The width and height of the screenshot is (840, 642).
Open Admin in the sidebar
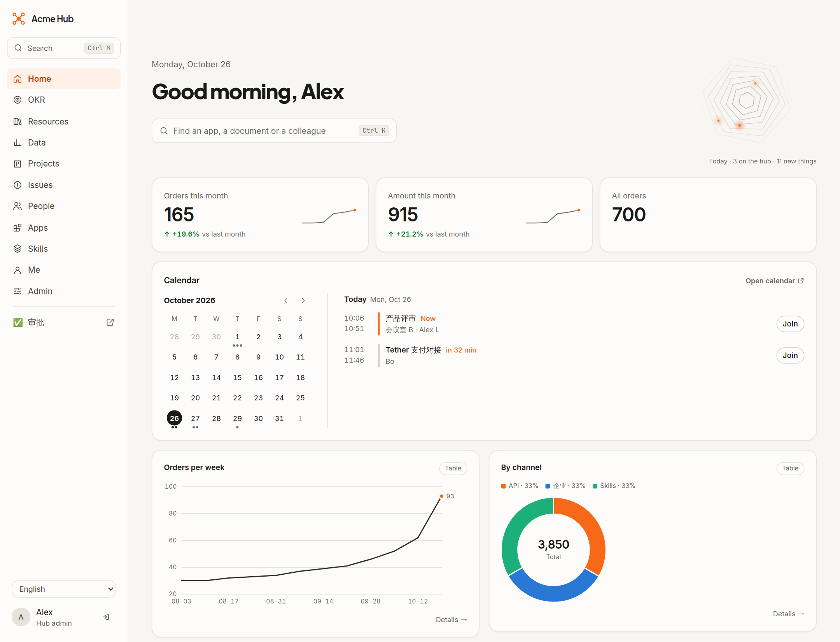pos(64,291)
